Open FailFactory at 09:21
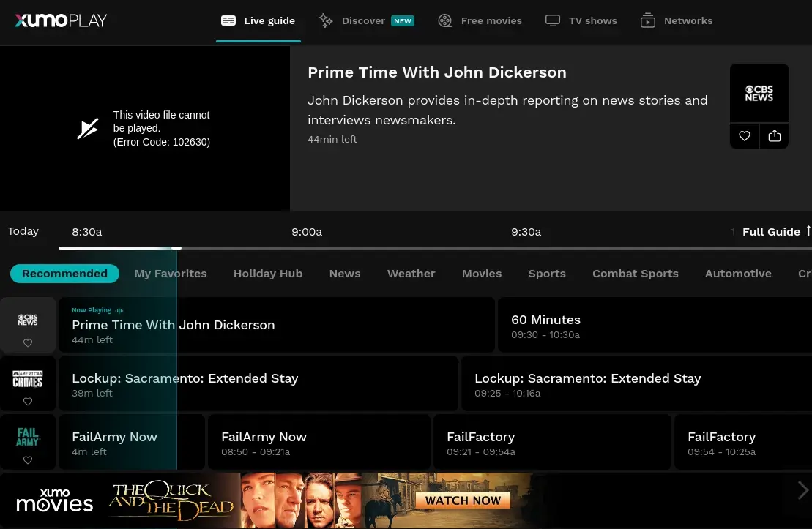This screenshot has width=812, height=529. click(x=552, y=442)
